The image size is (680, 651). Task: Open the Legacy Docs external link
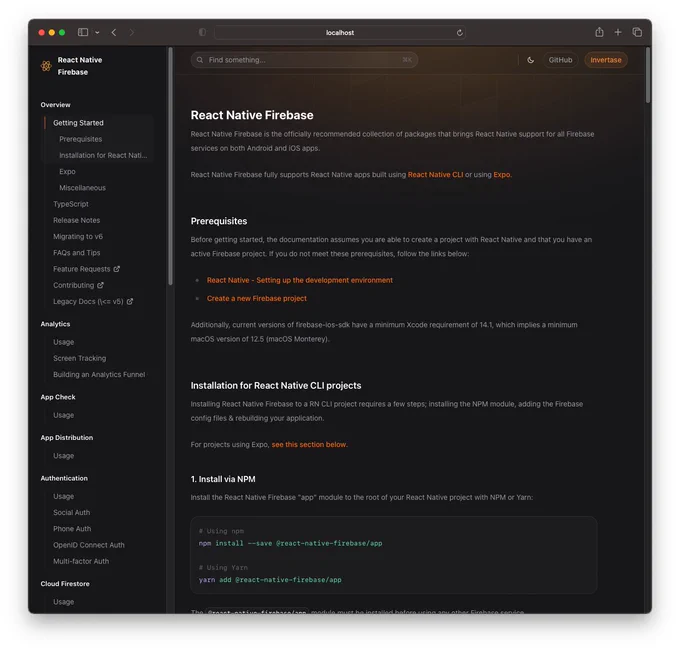[x=88, y=301]
